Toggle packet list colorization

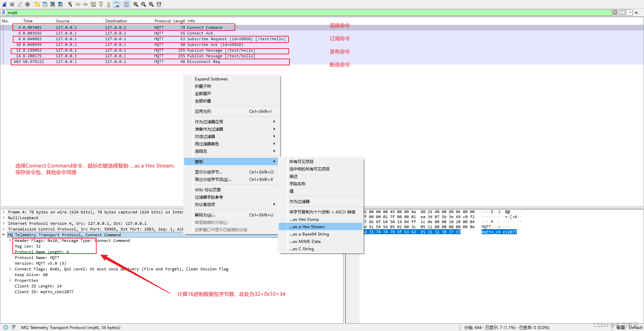pyautogui.click(x=126, y=4)
